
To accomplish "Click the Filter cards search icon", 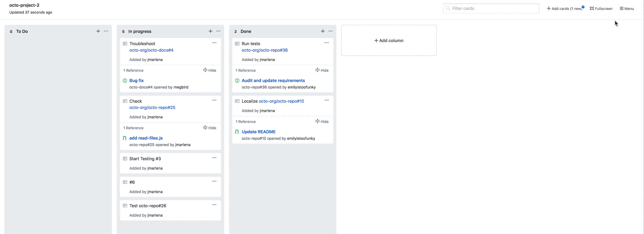I will coord(448,8).
